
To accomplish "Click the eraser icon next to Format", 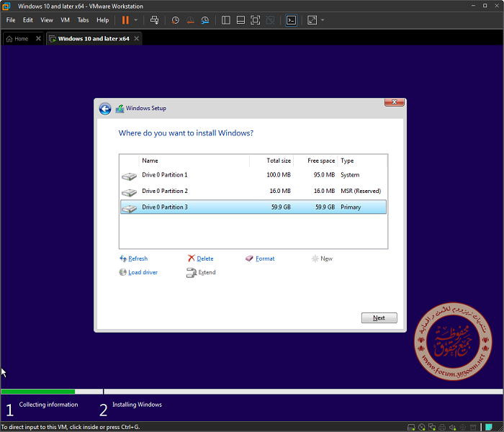I will pos(249,258).
